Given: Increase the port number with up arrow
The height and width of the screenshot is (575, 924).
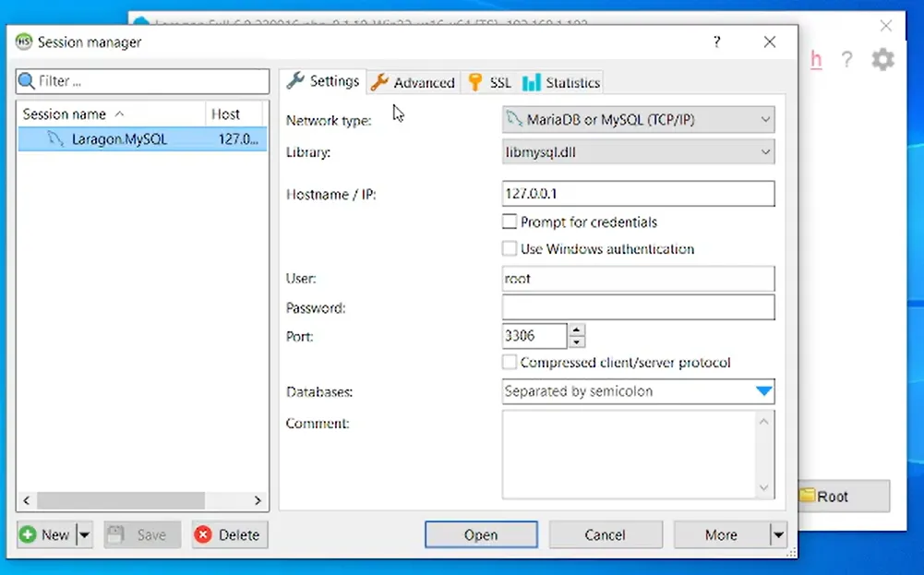Looking at the screenshot, I should coord(577,329).
